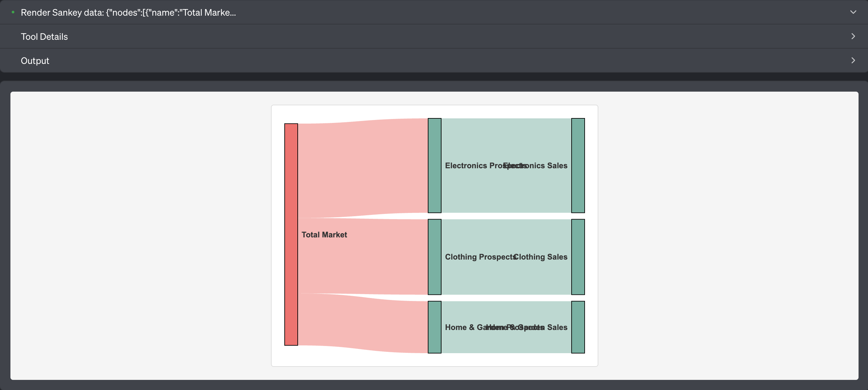
Task: Click the Render Sankey data title text
Action: coord(128,12)
